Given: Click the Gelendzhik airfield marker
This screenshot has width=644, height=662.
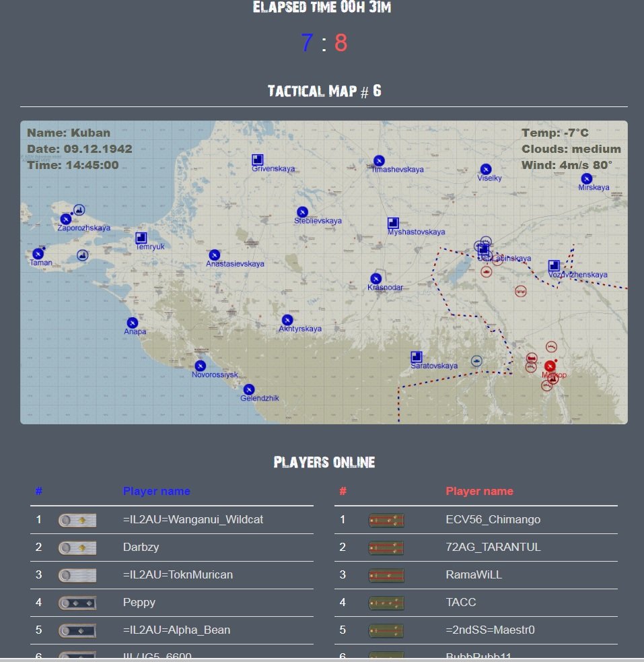Looking at the screenshot, I should point(249,389).
